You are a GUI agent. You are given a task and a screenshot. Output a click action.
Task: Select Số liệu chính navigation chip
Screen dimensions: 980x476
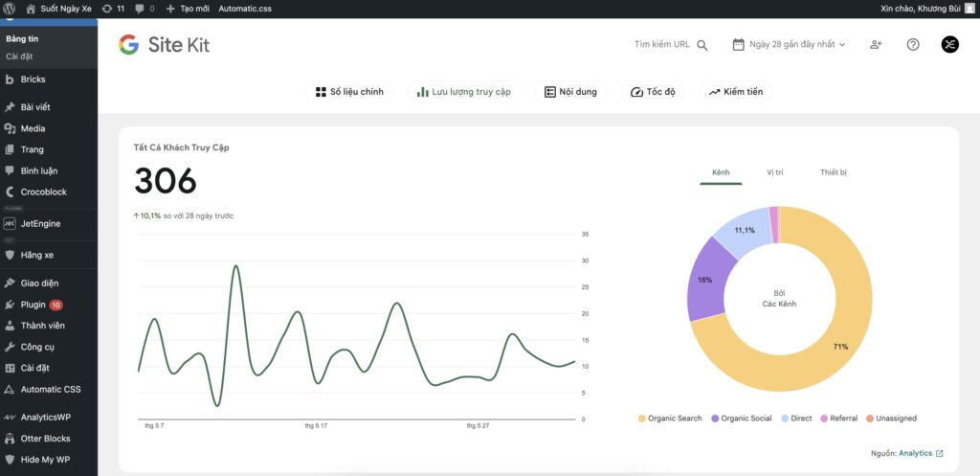(349, 92)
